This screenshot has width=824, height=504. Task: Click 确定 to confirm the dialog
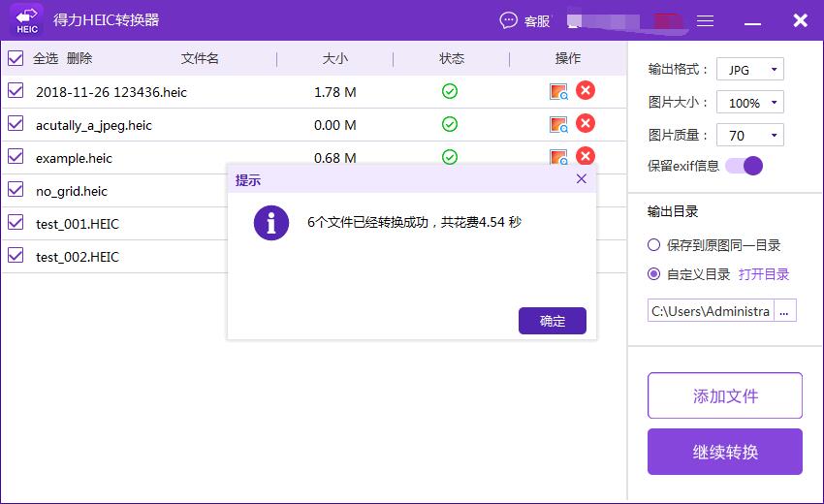click(x=552, y=321)
